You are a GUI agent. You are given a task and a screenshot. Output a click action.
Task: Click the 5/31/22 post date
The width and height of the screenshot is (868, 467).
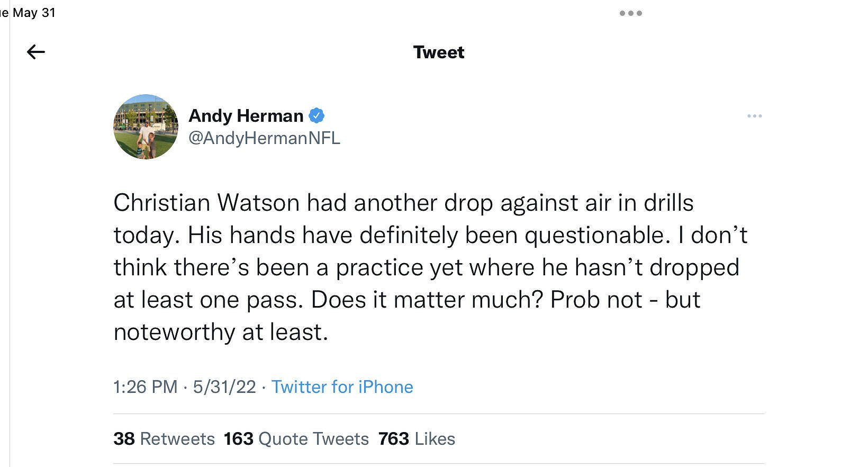point(224,387)
